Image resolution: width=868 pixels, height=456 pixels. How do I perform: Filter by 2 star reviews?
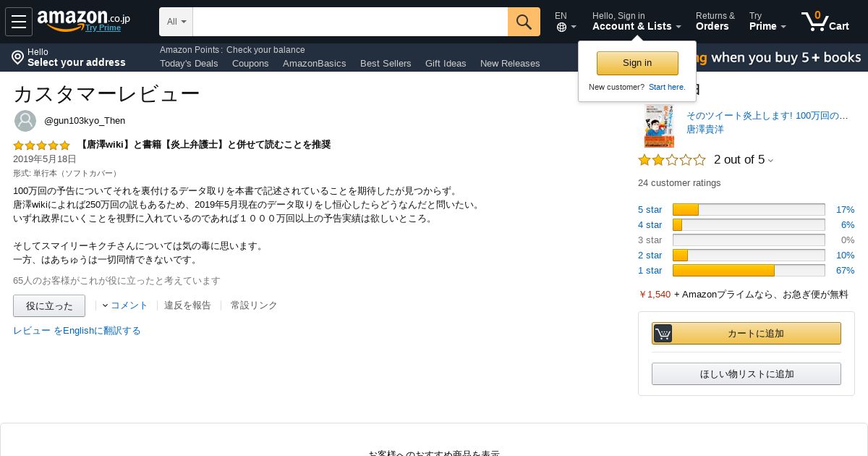coord(650,255)
